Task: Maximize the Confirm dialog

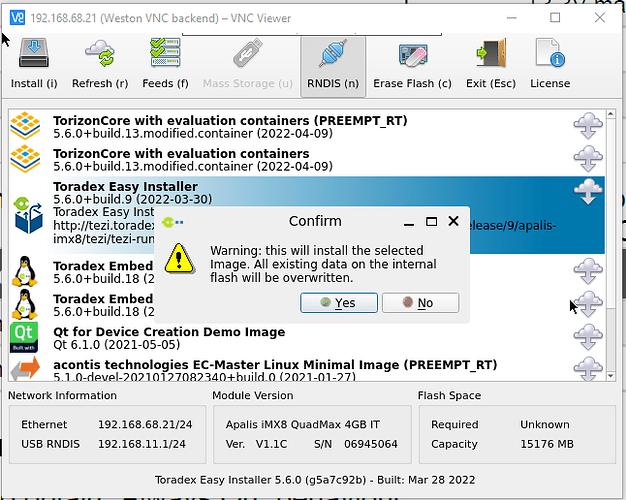Action: pyautogui.click(x=431, y=221)
